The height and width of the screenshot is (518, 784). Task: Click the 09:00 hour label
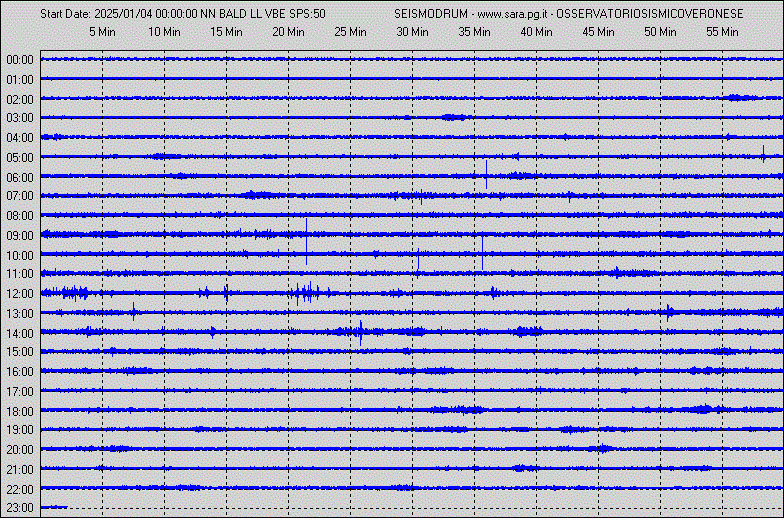(x=20, y=236)
